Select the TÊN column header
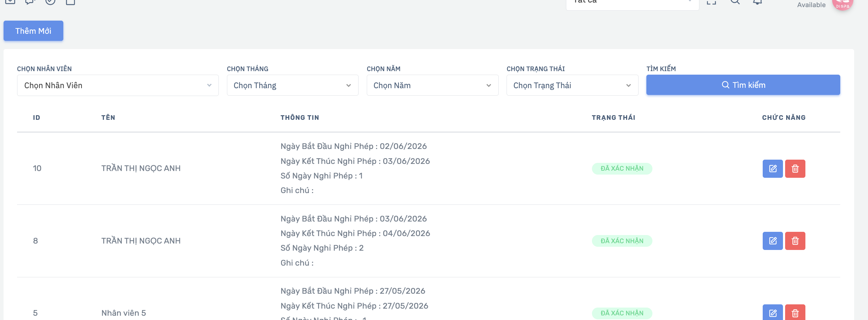Viewport: 868px width, 320px height. coord(108,118)
